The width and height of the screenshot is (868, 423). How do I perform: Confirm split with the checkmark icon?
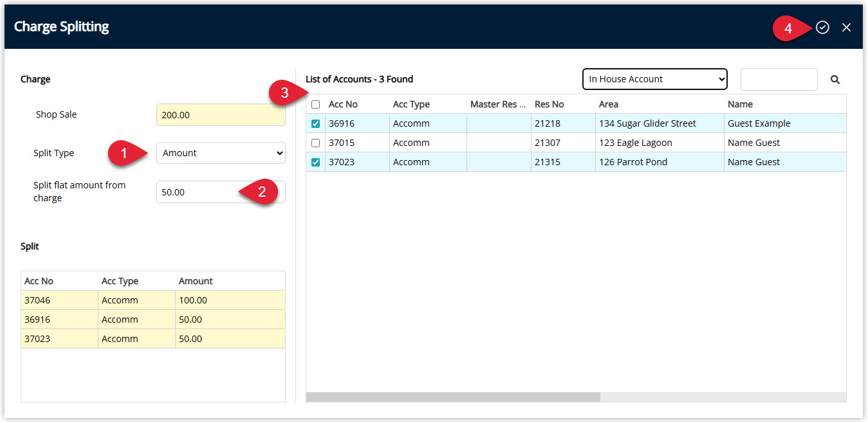pyautogui.click(x=822, y=27)
